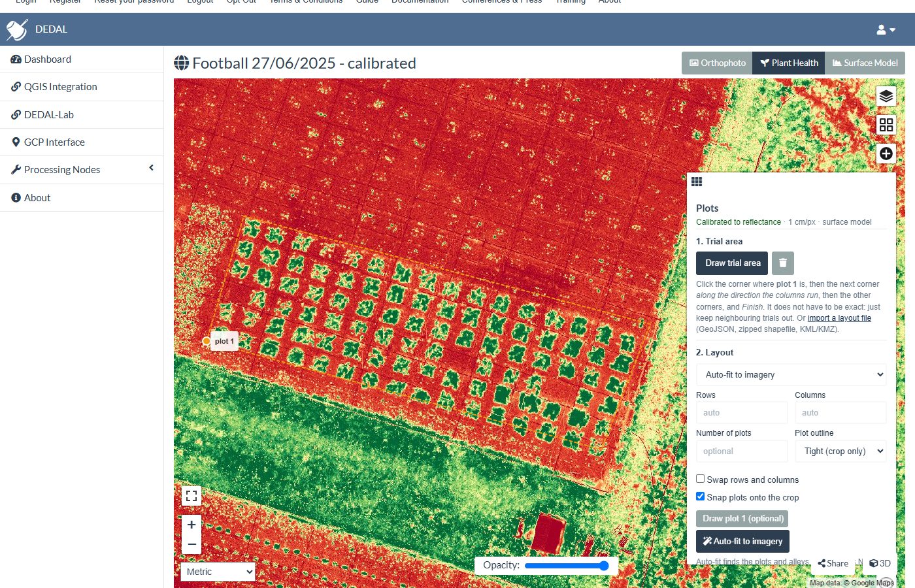This screenshot has height=588, width=915.
Task: Open the user account menu
Action: click(x=886, y=29)
